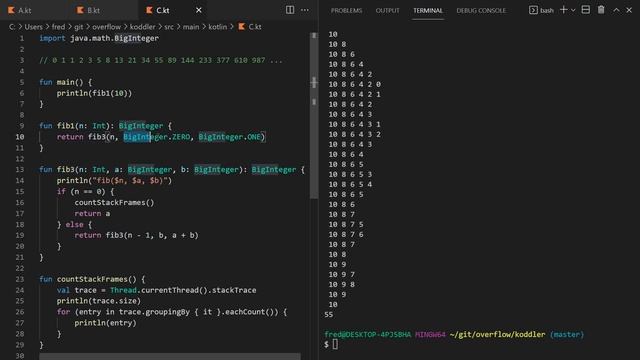This screenshot has height=360, width=640.
Task: Switch to the B.kt editor tab
Action: point(89,10)
